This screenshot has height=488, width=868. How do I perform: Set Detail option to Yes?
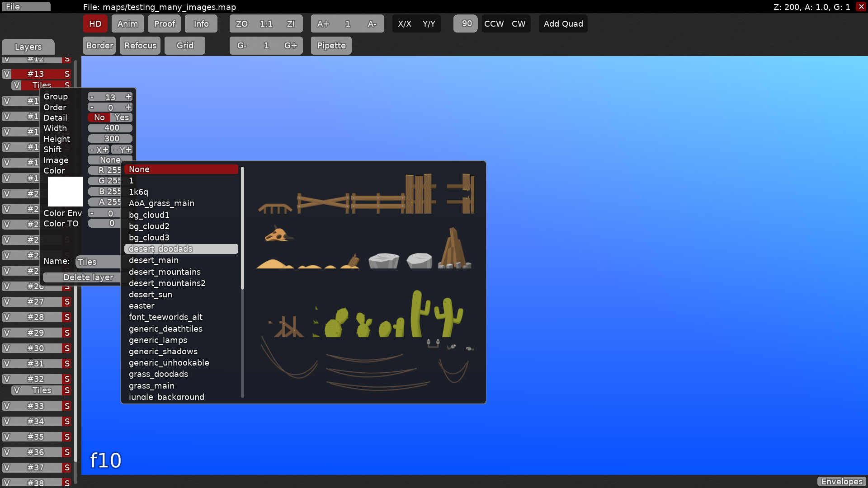coord(121,117)
